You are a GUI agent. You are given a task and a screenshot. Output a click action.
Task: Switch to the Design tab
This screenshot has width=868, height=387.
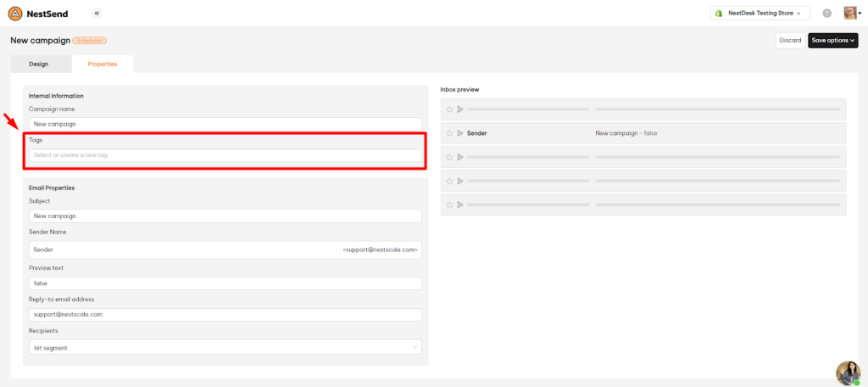(39, 64)
